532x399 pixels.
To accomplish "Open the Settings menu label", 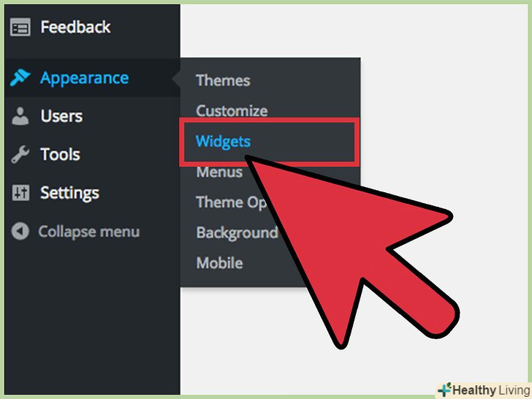I will [69, 194].
